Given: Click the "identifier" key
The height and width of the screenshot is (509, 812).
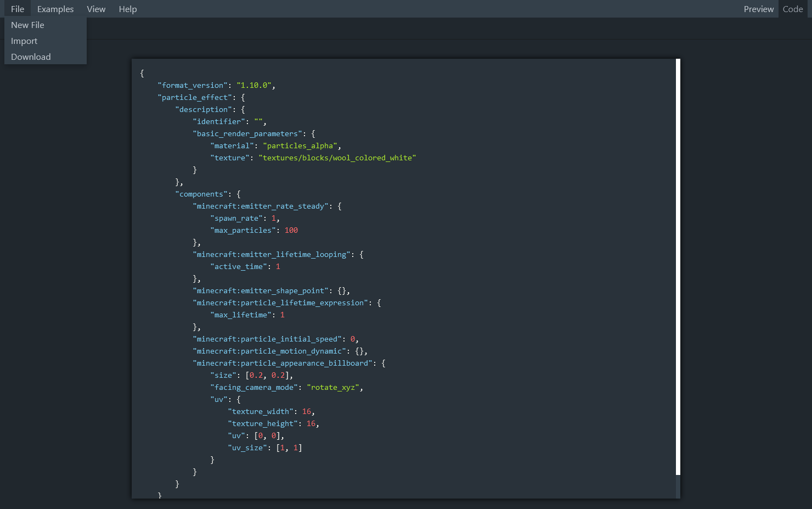Looking at the screenshot, I should 219,121.
